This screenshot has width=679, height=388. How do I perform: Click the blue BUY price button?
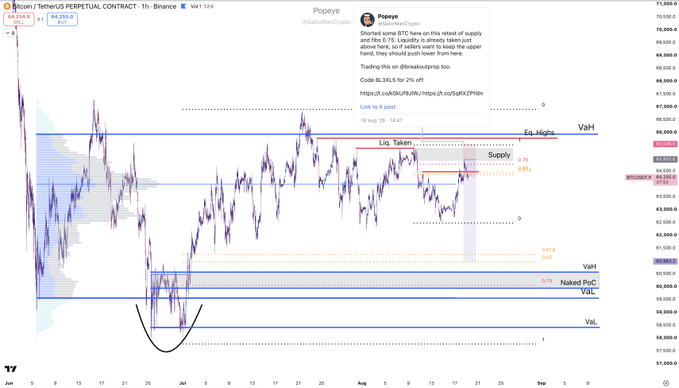pyautogui.click(x=62, y=19)
